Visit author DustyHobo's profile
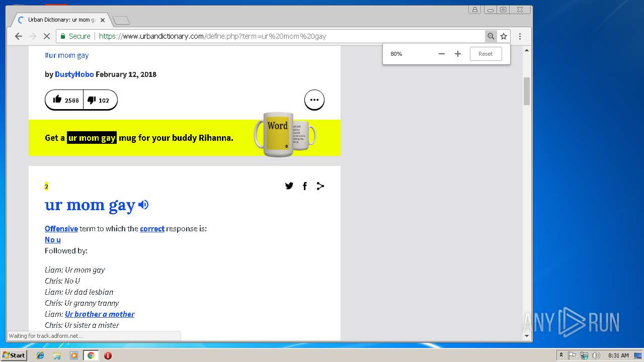644x362 pixels. click(74, 74)
